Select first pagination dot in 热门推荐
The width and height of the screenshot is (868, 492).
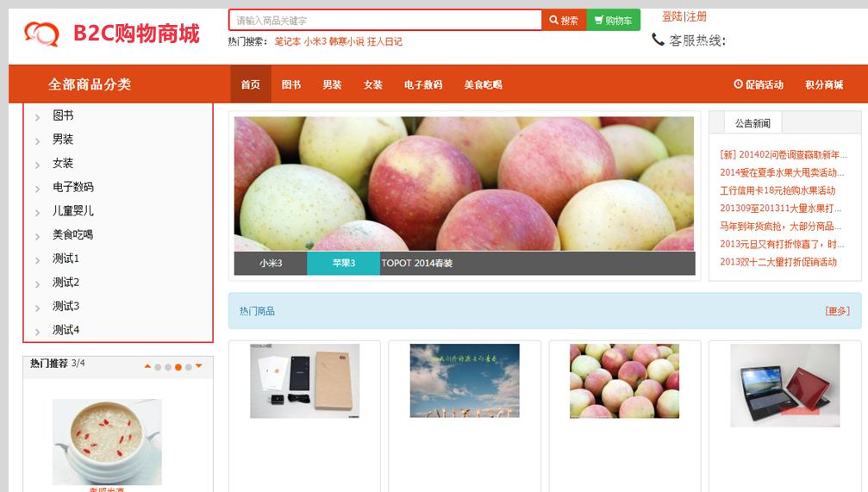click(158, 367)
